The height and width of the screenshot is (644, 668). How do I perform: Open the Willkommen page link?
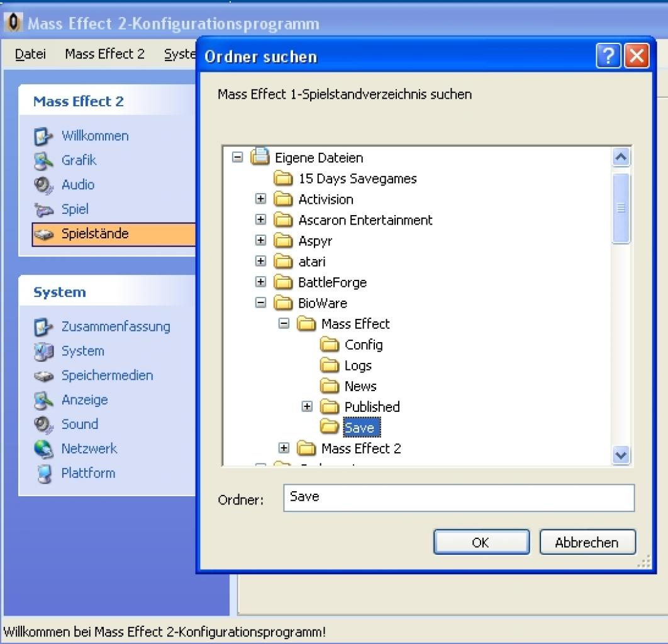tap(95, 136)
